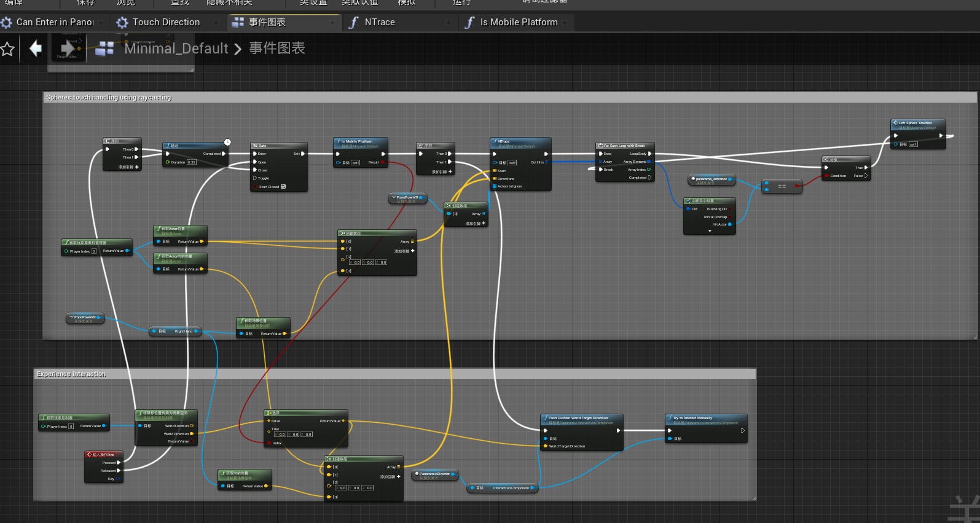This screenshot has height=523, width=980.
Task: Switch to Can Enter in Panor tab
Action: [55, 23]
